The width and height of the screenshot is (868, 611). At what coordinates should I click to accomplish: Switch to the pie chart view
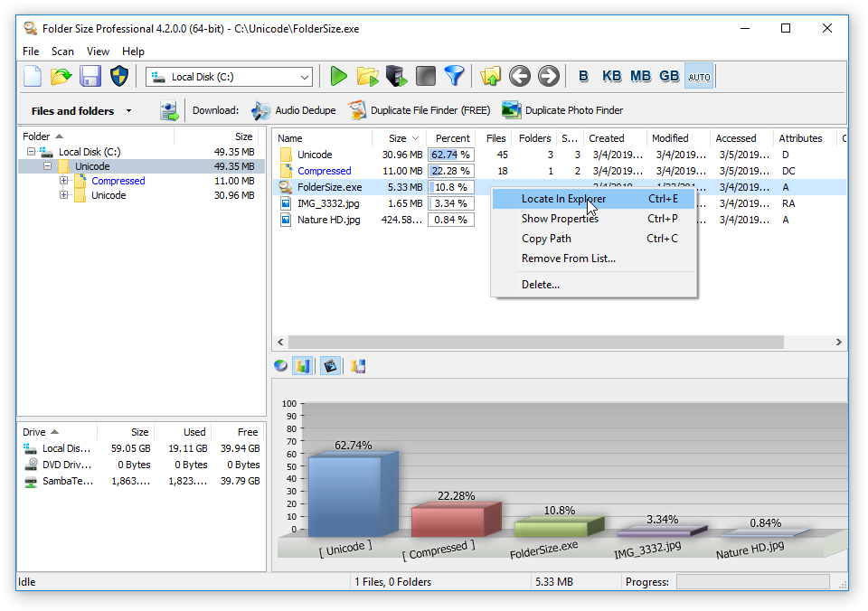(281, 366)
